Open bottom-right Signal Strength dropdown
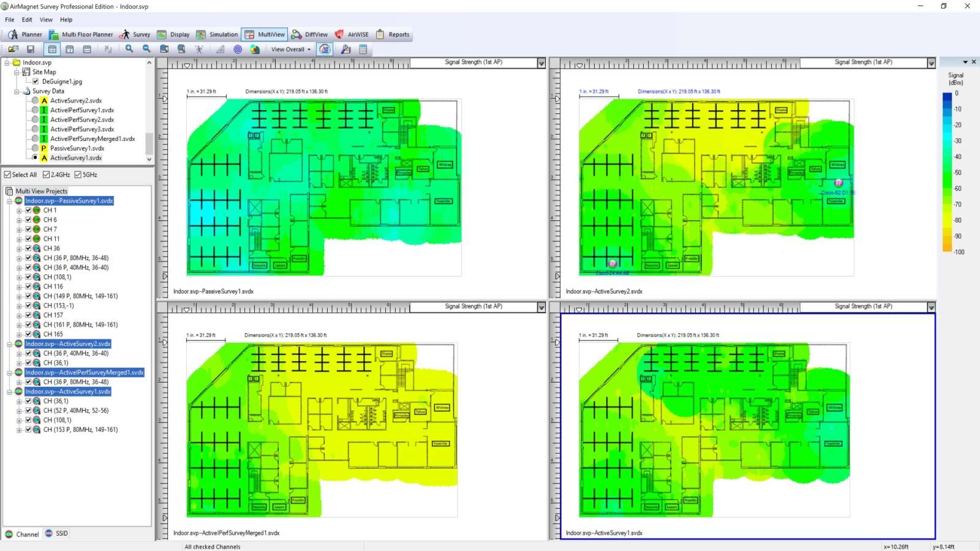Image resolution: width=980 pixels, height=551 pixels. pyautogui.click(x=931, y=307)
